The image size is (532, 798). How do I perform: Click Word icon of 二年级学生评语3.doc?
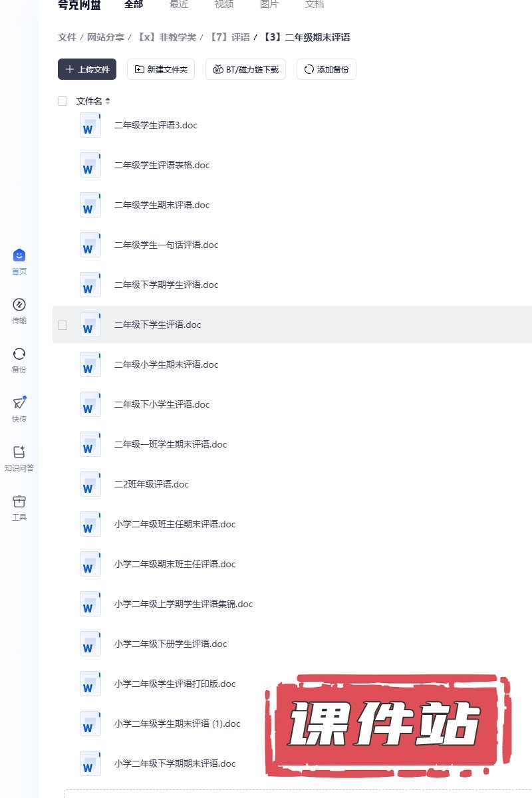pos(90,125)
